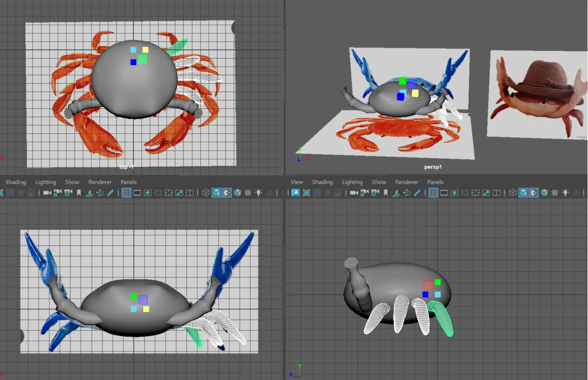The width and height of the screenshot is (588, 380).
Task: Open Lighting menu of side-view panel
Action: pos(352,182)
